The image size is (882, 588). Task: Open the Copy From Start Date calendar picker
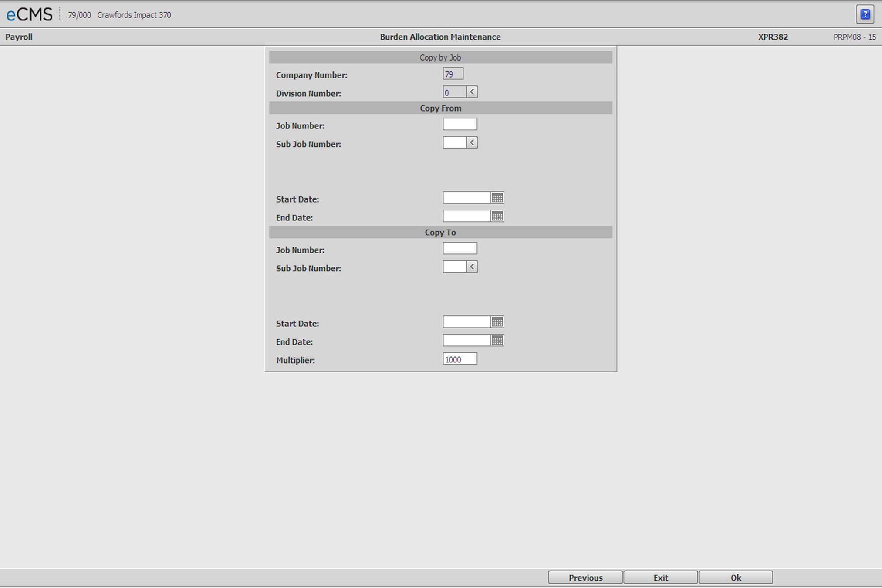[x=498, y=197]
